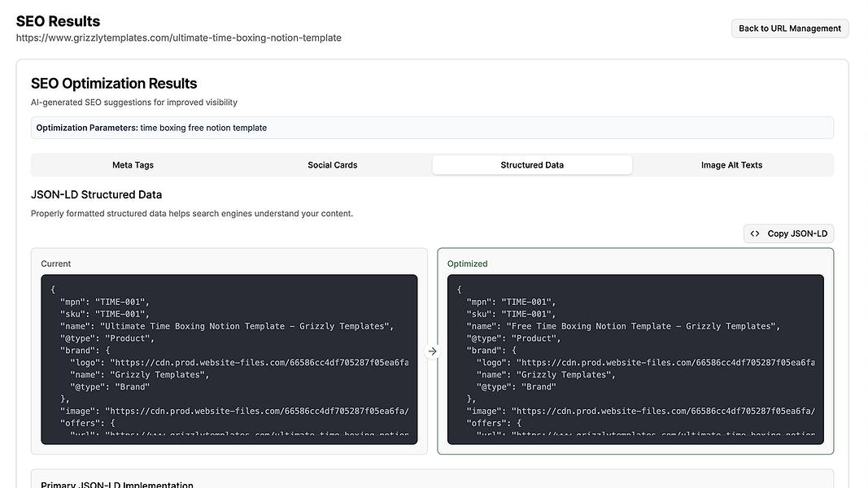Click the code brackets icon in Copy JSON-LD

755,233
